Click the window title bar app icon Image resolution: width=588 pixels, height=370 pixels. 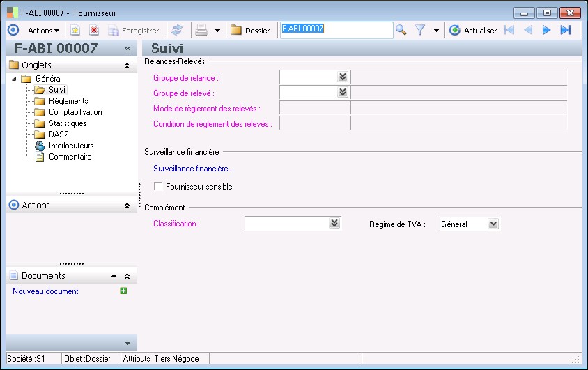pos(13,13)
